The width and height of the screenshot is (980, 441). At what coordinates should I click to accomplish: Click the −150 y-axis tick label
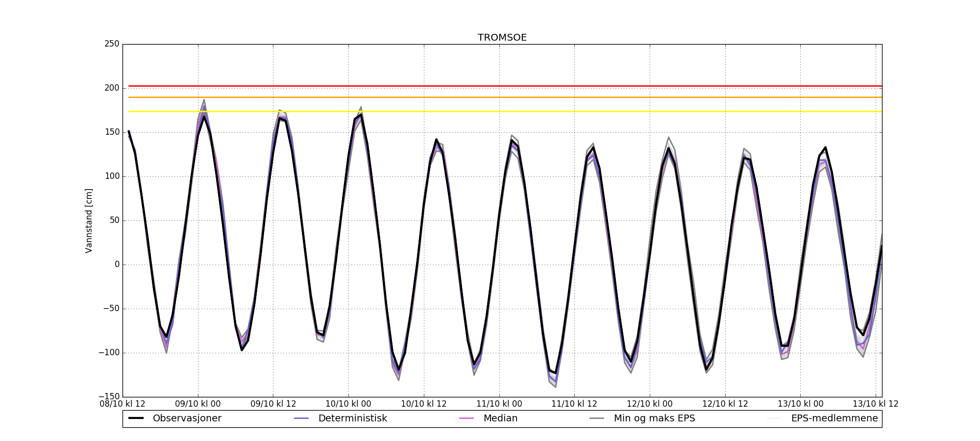(x=108, y=396)
